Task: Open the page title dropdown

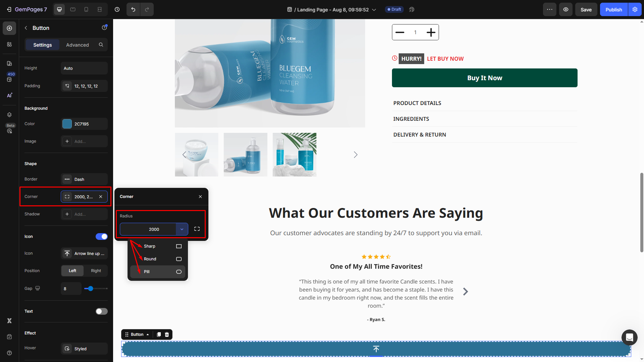Action: pyautogui.click(x=374, y=10)
